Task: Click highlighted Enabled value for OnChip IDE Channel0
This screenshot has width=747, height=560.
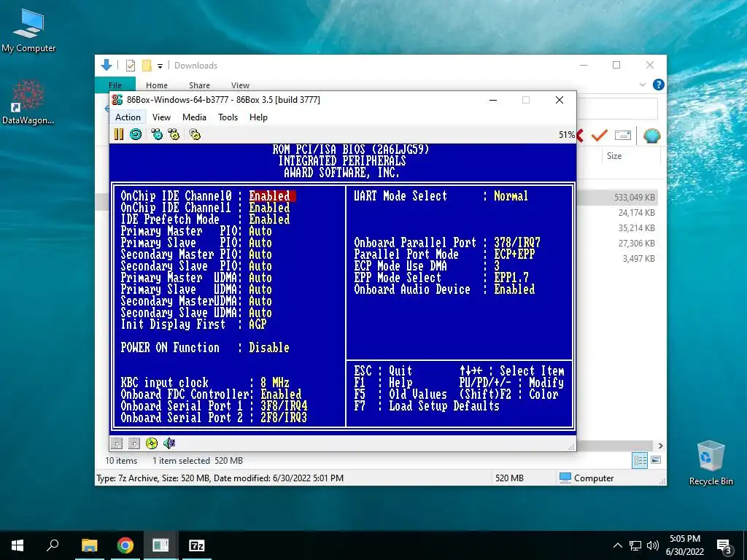Action: click(x=271, y=196)
